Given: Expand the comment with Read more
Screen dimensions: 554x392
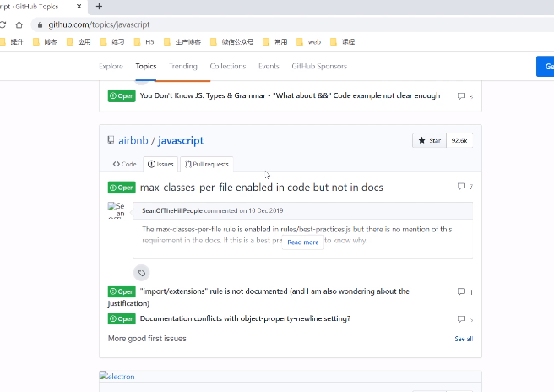Looking at the screenshot, I should [x=303, y=242].
